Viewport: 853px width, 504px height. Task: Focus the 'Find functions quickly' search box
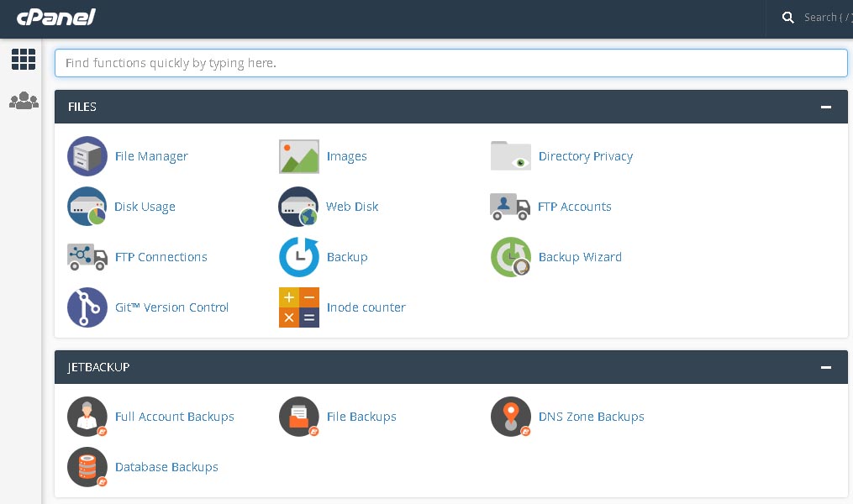pos(451,63)
